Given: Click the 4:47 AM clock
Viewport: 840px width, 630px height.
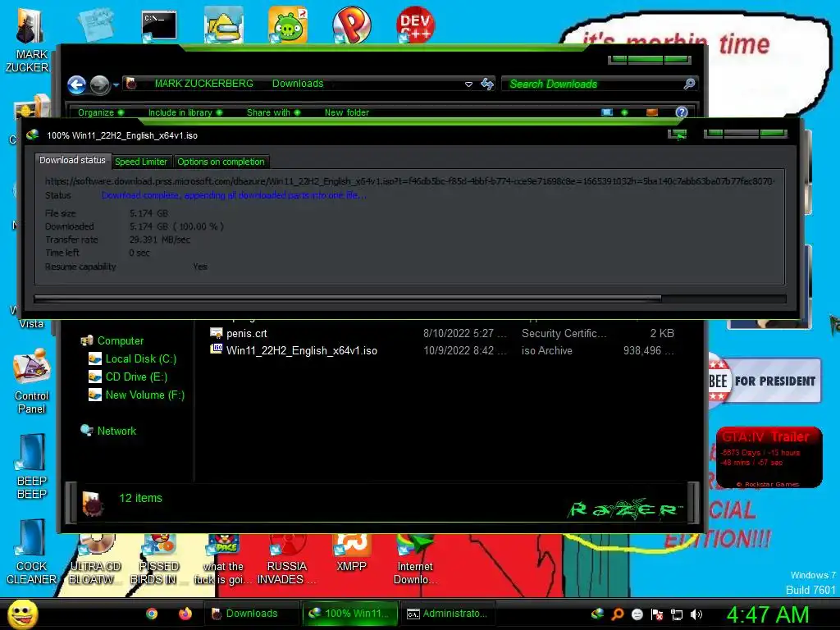Looking at the screenshot, I should [768, 614].
